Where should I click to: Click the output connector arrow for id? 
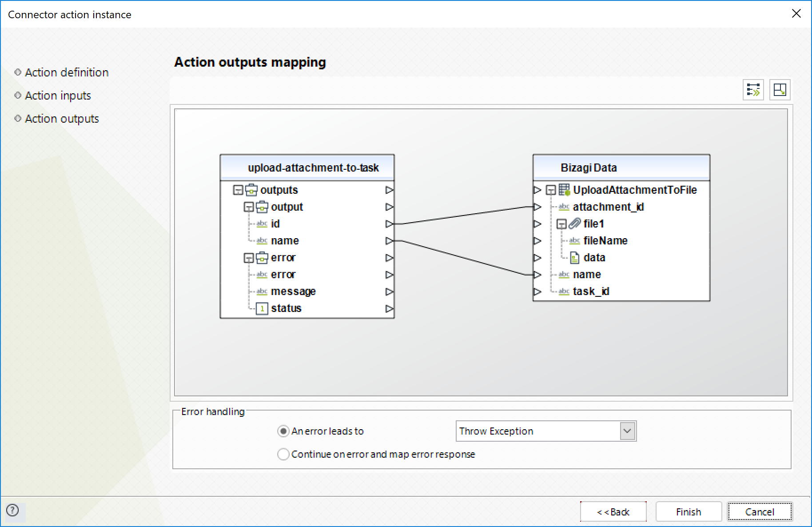tap(390, 224)
